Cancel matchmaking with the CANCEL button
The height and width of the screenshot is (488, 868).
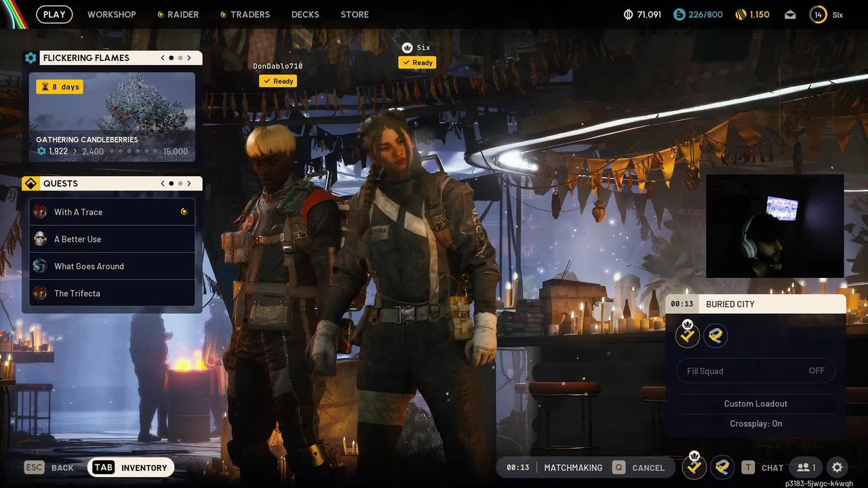(638, 467)
